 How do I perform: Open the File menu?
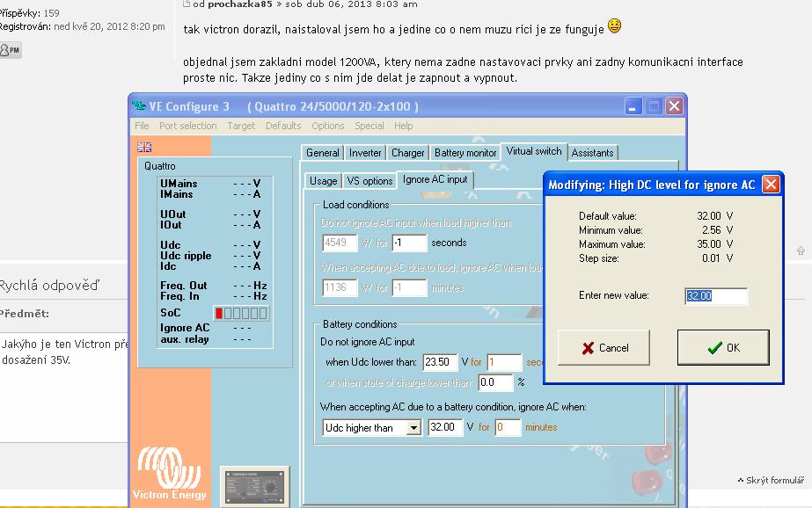[142, 126]
